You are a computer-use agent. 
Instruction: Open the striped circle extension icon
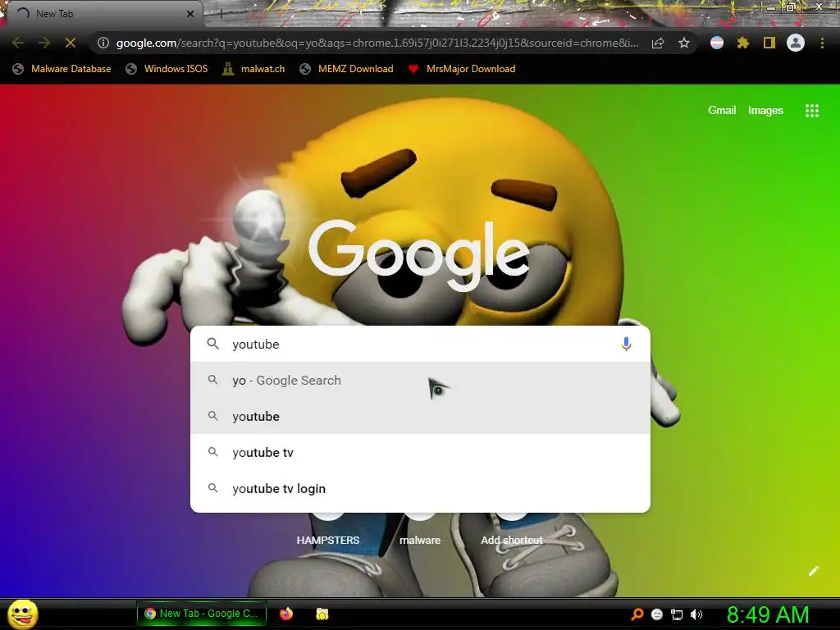[x=717, y=43]
